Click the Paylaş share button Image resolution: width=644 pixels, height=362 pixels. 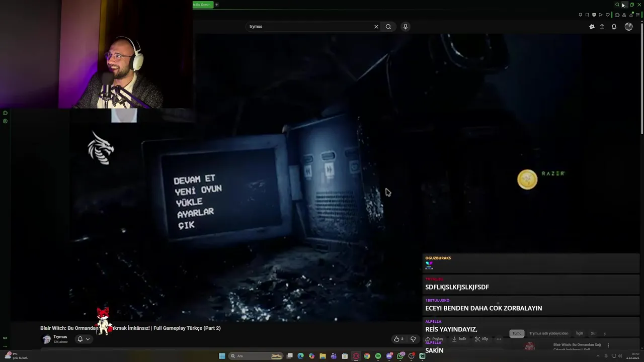click(434, 339)
